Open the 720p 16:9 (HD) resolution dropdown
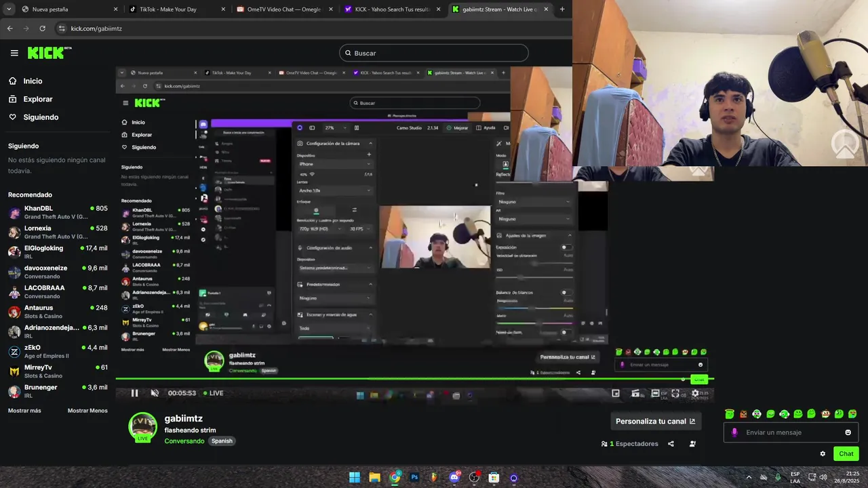This screenshot has height=488, width=868. click(x=321, y=229)
